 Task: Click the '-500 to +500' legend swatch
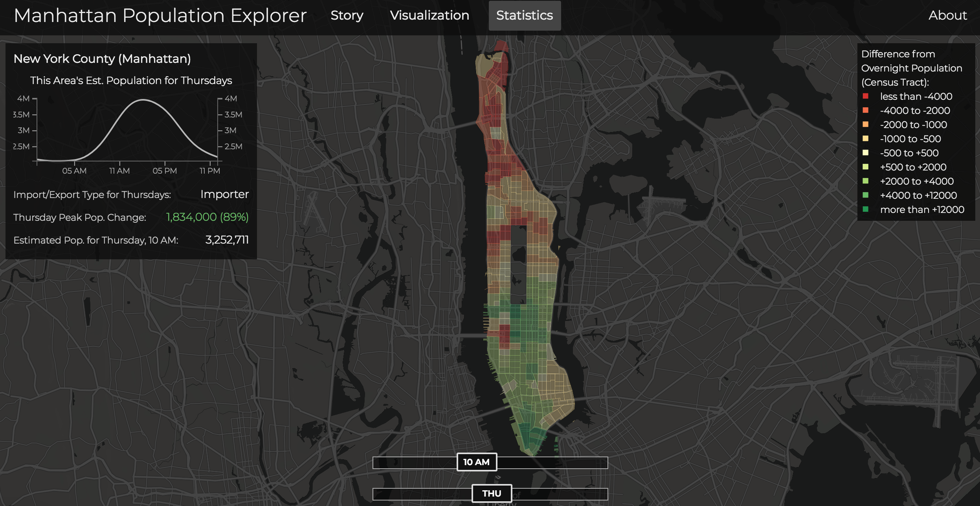point(865,153)
